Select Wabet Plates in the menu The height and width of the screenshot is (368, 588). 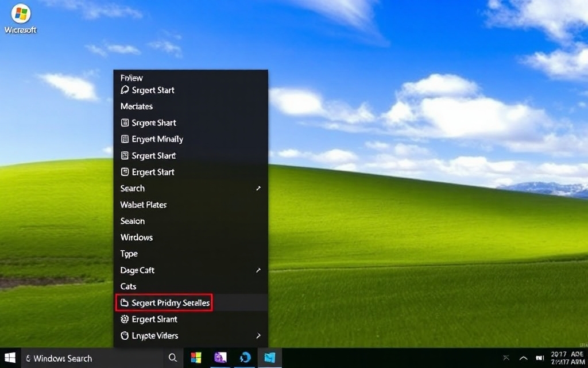coord(191,205)
